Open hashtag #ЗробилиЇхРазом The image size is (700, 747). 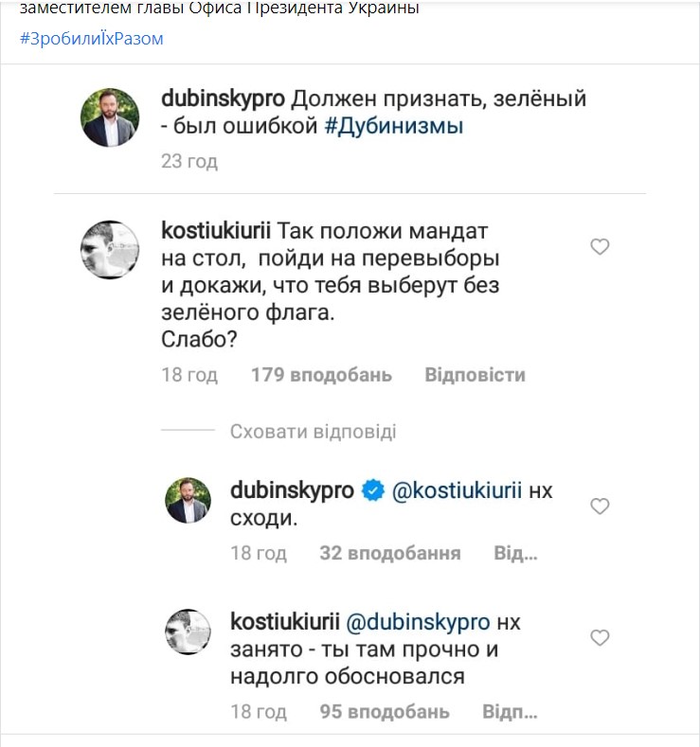(x=92, y=38)
